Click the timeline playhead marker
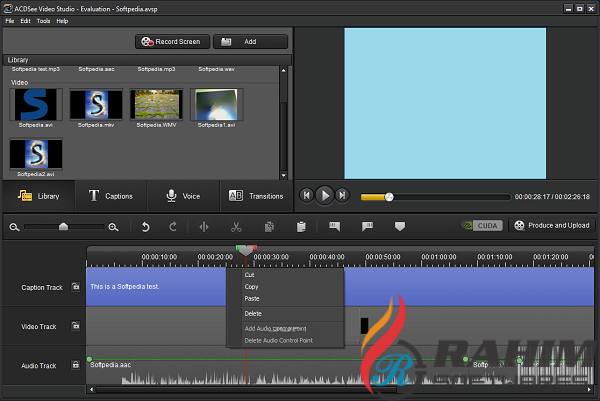 [246, 251]
